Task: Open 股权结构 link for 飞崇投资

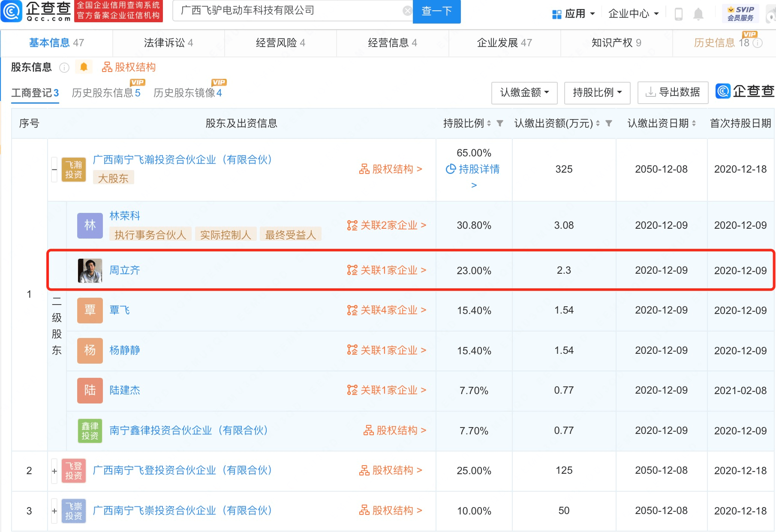Action: click(391, 511)
